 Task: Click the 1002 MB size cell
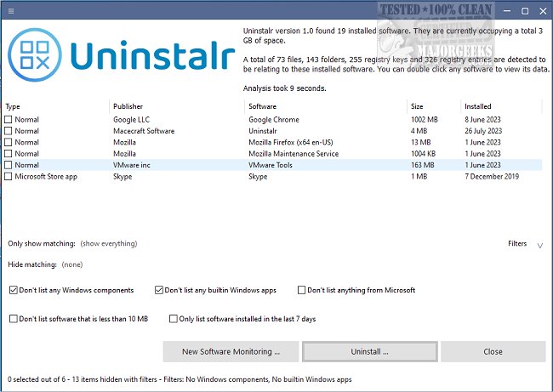click(425, 120)
